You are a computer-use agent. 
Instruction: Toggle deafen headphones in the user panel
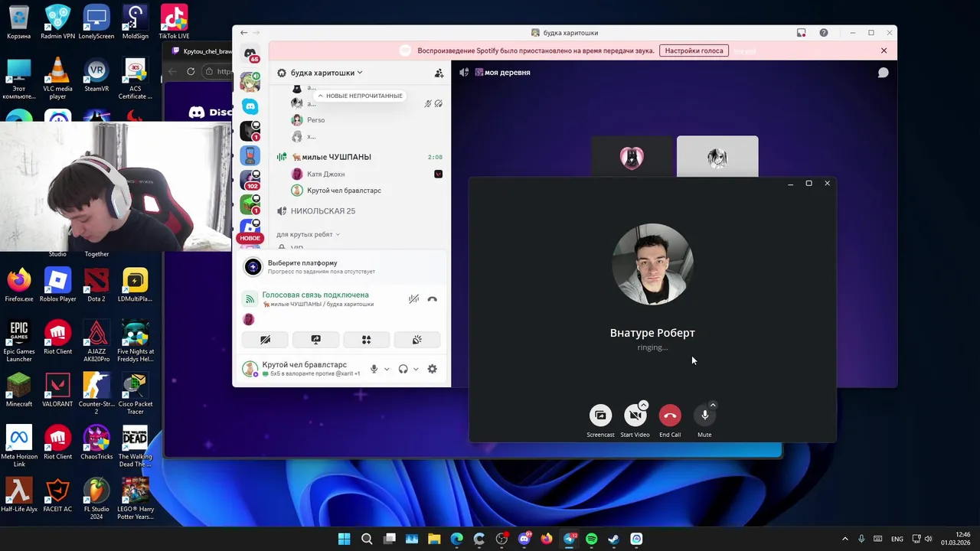[x=403, y=369]
